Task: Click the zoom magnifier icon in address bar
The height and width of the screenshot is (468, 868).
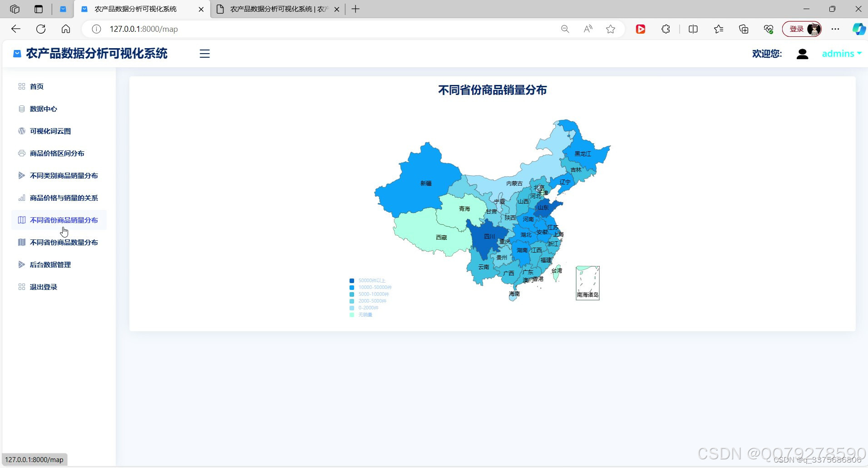Action: coord(565,29)
